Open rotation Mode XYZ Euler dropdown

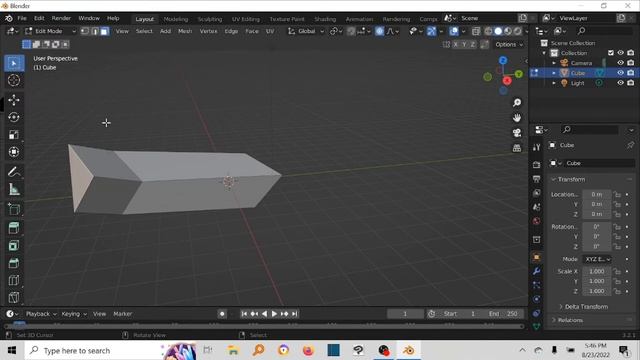[597, 259]
